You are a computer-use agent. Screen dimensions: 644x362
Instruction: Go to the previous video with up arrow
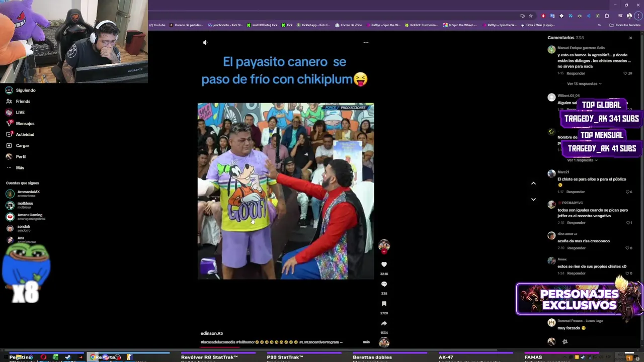point(533,184)
